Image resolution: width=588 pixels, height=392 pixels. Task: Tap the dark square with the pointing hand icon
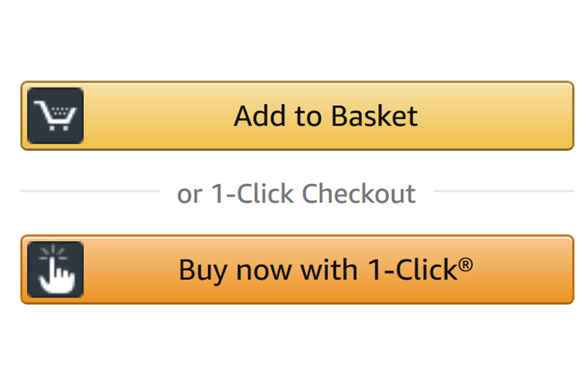[x=55, y=269]
